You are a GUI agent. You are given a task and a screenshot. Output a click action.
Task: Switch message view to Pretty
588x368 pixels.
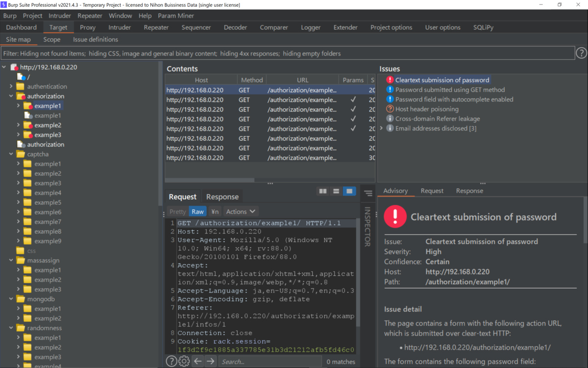tap(177, 211)
